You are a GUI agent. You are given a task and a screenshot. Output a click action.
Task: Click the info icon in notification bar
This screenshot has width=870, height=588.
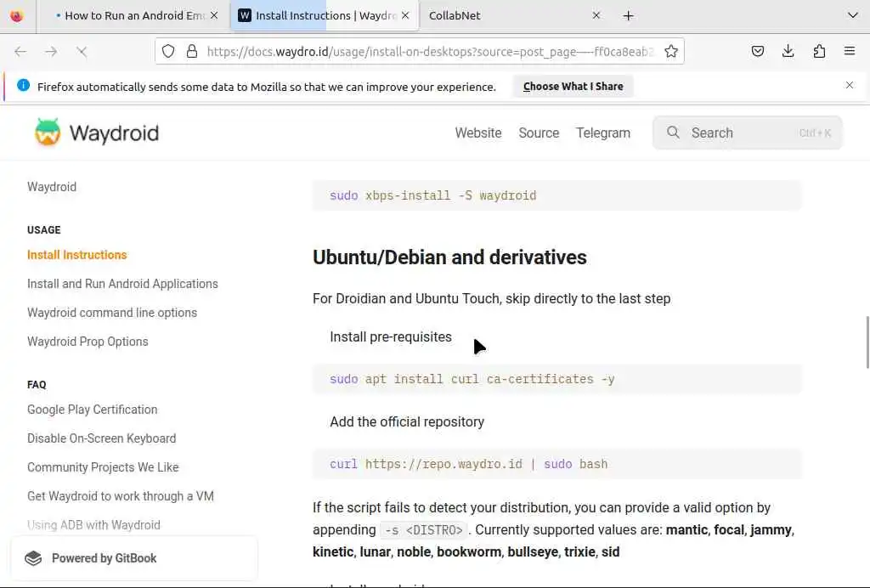pos(23,86)
